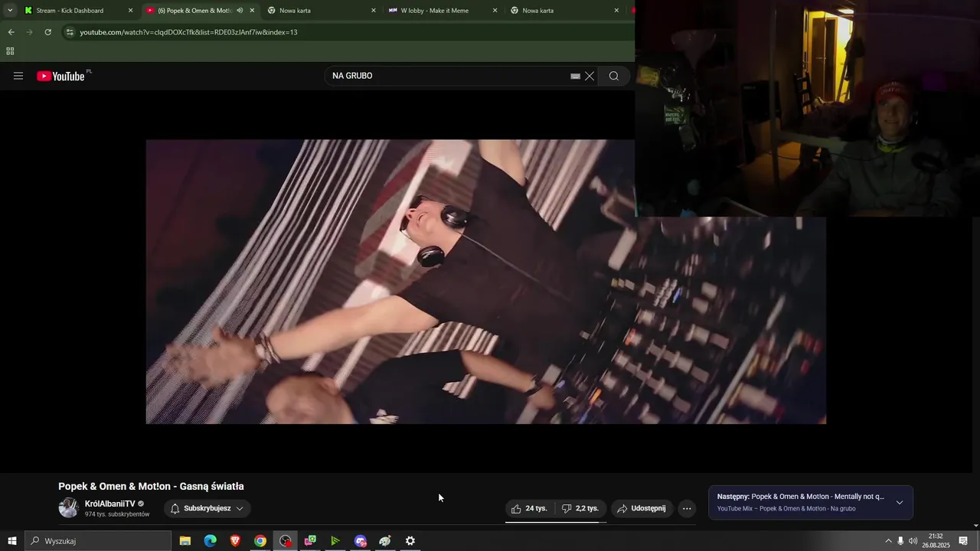
Task: Click the 974 tys. subskrybentów text
Action: (x=117, y=514)
